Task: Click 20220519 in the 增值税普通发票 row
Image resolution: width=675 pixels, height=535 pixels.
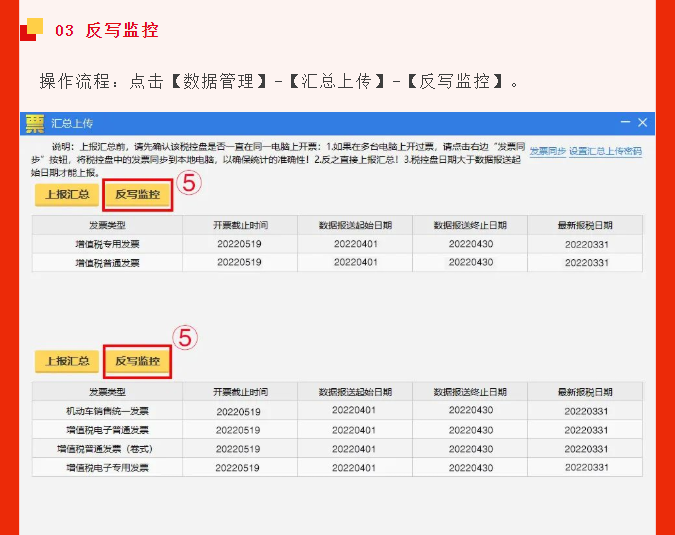Action: point(239,263)
